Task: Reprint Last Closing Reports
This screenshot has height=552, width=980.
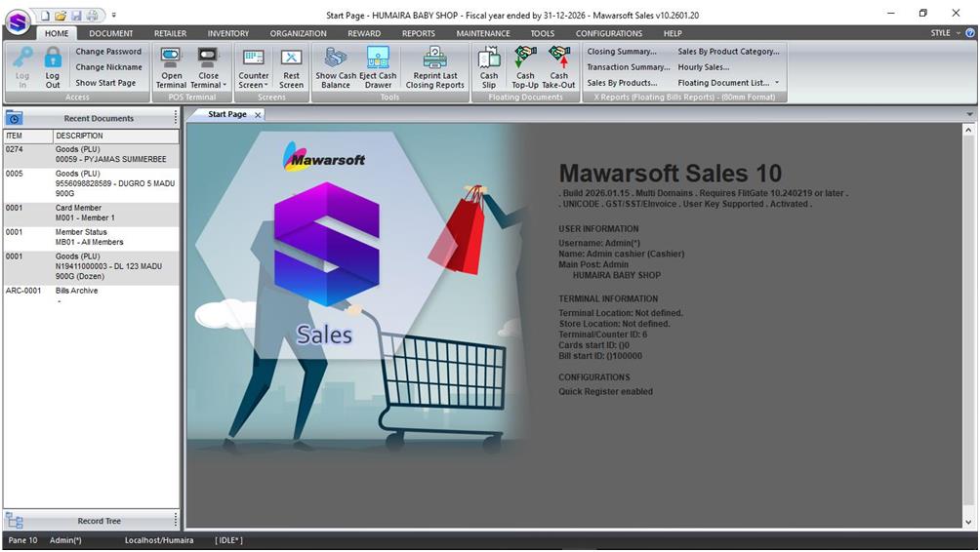Action: (434, 66)
